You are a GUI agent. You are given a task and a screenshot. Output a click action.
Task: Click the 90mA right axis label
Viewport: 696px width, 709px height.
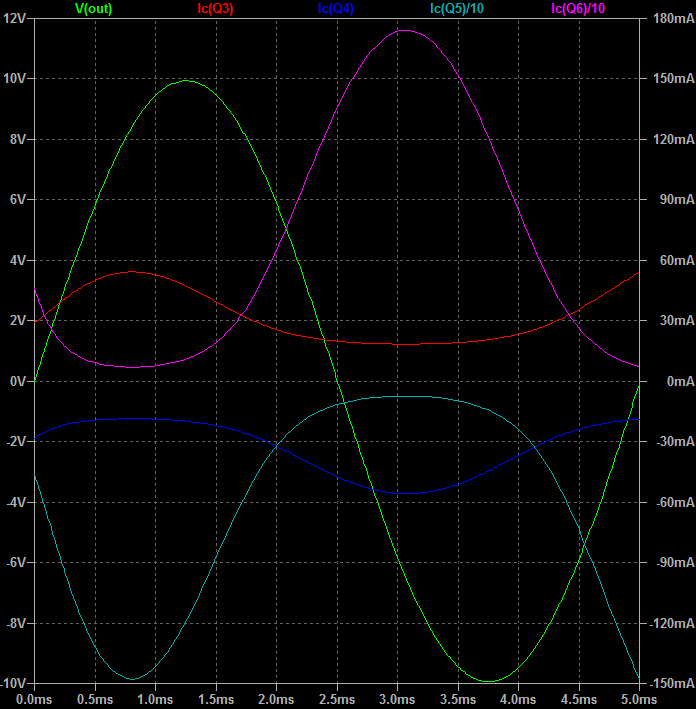click(677, 199)
